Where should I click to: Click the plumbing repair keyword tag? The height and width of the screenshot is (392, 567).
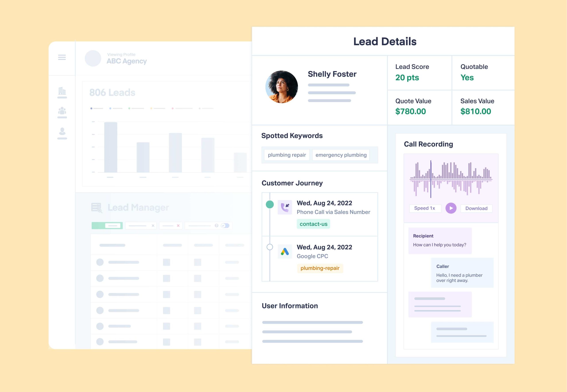tap(287, 155)
